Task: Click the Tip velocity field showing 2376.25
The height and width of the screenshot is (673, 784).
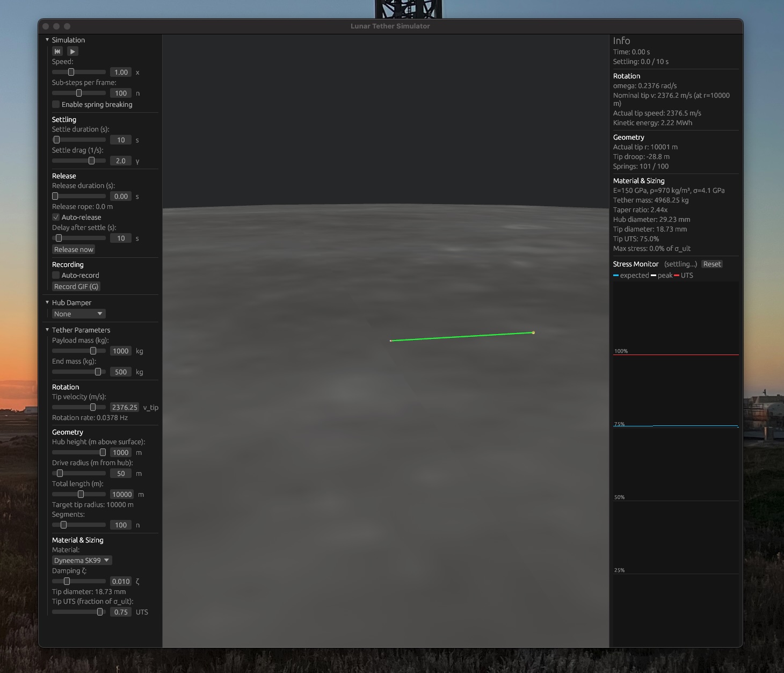Action: click(124, 407)
